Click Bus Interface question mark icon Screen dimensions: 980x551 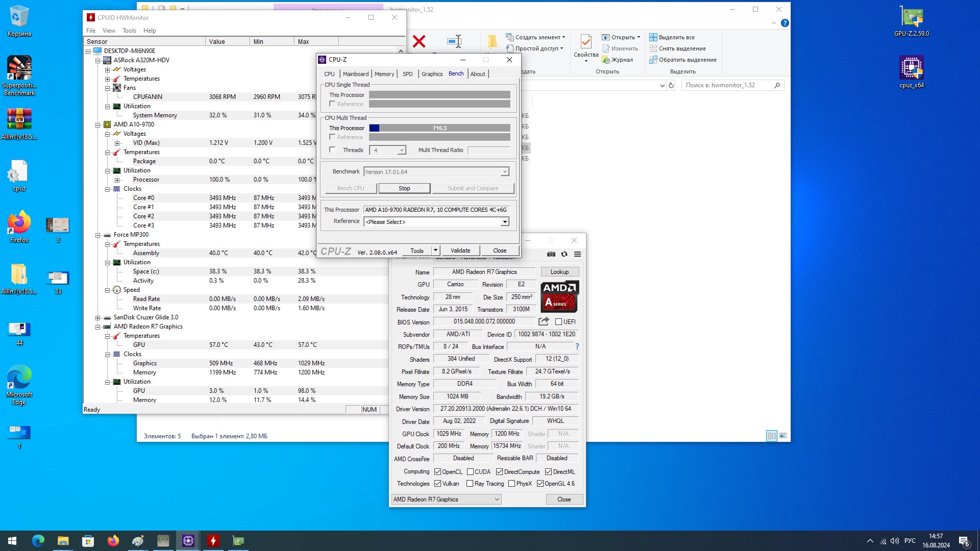click(x=577, y=346)
